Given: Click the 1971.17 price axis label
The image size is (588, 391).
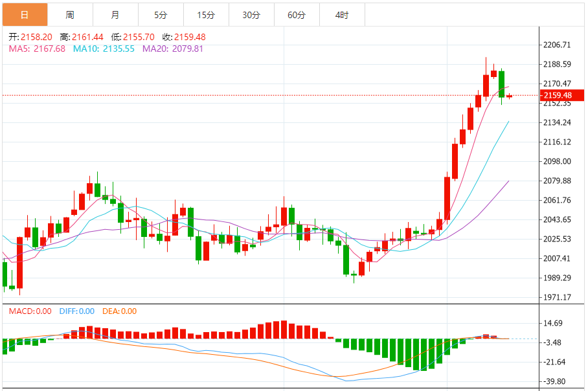Looking at the screenshot, I should point(558,297).
